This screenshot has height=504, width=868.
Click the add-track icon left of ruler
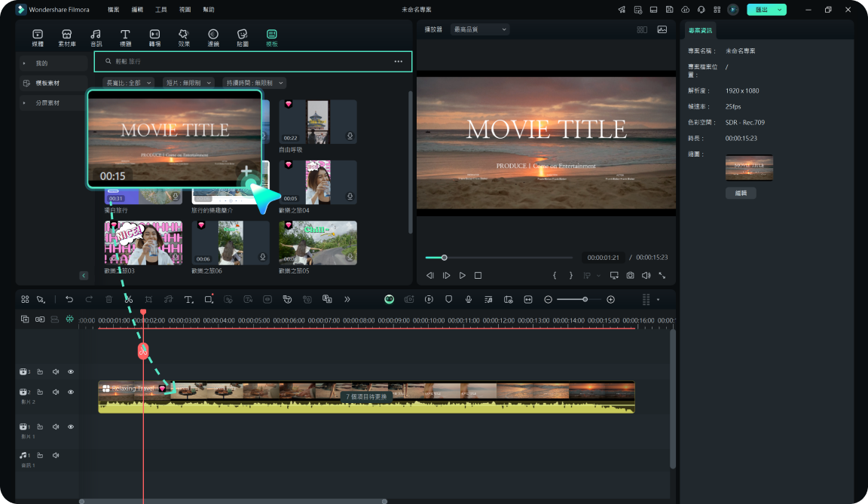coord(25,319)
